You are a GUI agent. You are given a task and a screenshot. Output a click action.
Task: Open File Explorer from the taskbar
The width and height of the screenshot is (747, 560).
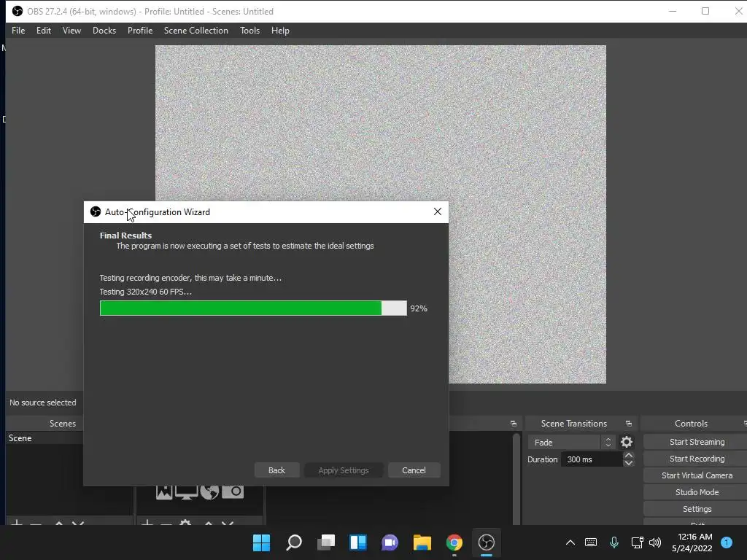(422, 542)
